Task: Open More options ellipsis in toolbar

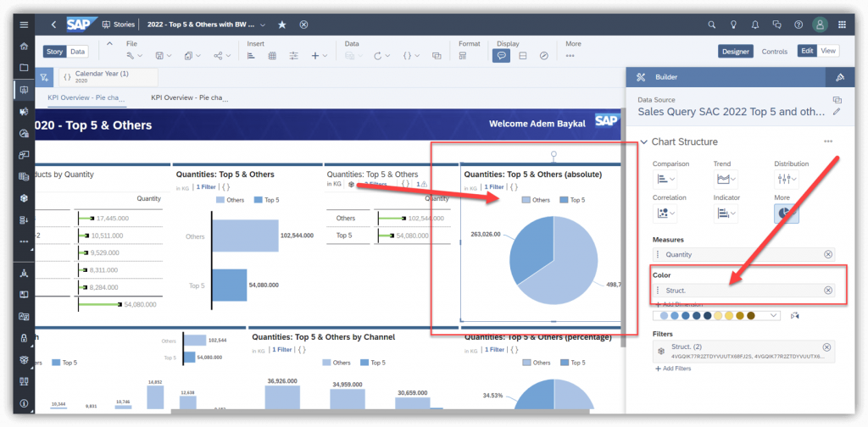Action: click(570, 56)
